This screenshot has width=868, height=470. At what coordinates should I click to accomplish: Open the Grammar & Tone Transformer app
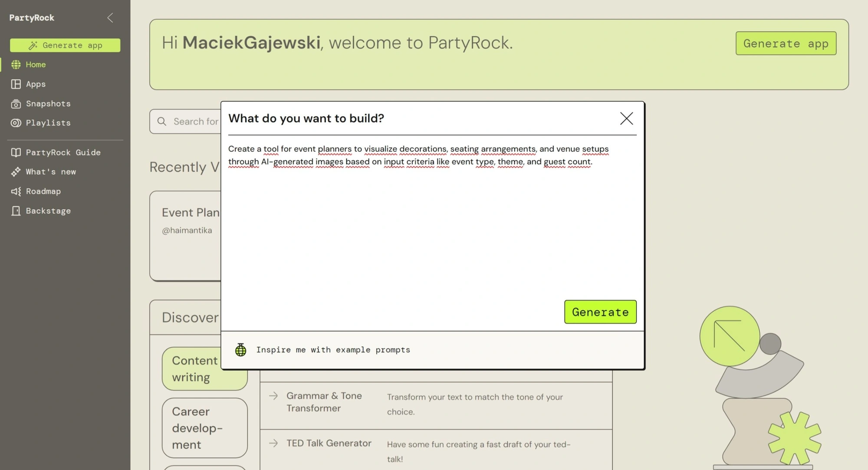[x=324, y=402]
